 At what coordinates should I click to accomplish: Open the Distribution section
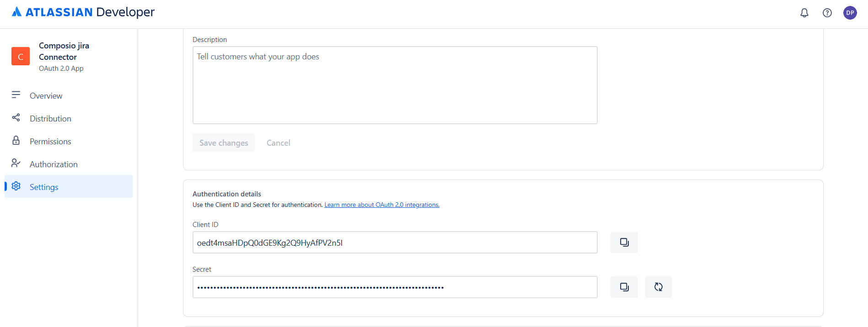coord(69,118)
